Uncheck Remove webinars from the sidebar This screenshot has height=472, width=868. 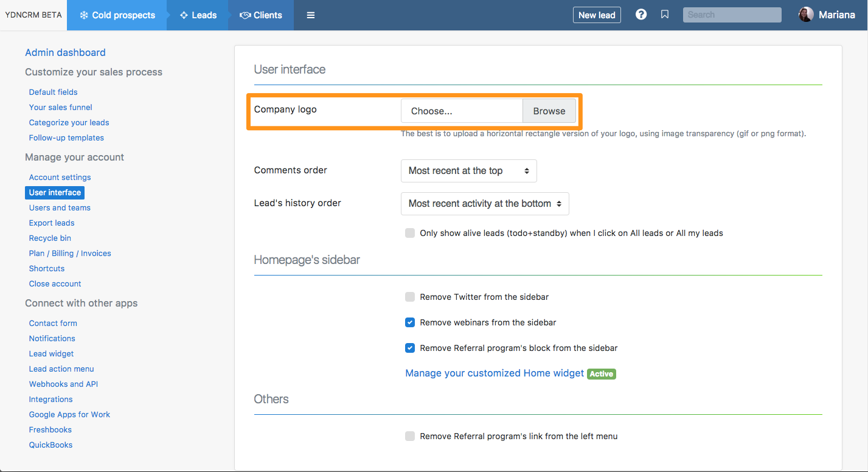click(410, 322)
